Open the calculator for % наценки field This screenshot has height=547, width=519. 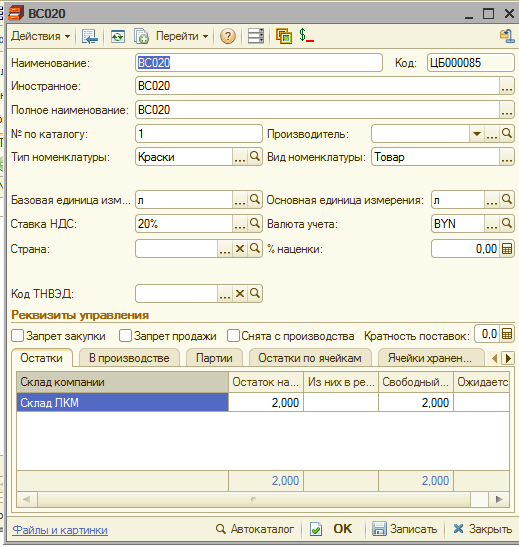pyautogui.click(x=507, y=249)
